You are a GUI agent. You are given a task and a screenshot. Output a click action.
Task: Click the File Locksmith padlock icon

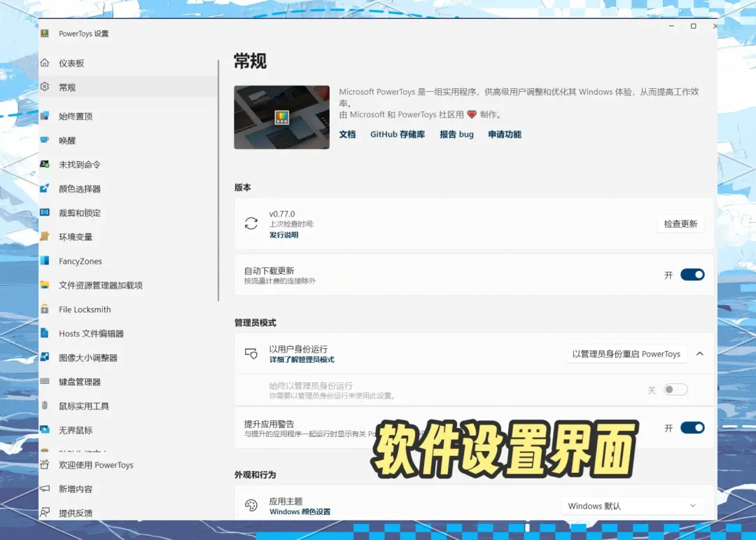45,309
